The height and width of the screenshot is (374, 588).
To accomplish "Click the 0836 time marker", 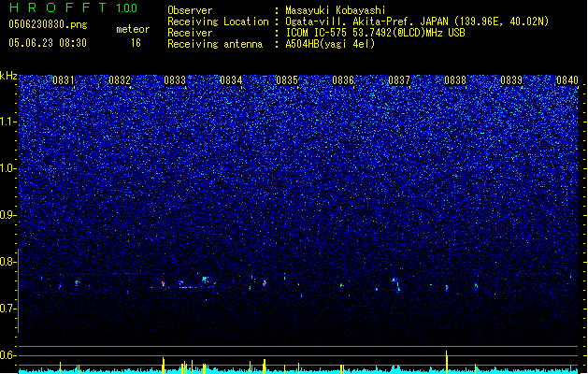I will tap(343, 80).
